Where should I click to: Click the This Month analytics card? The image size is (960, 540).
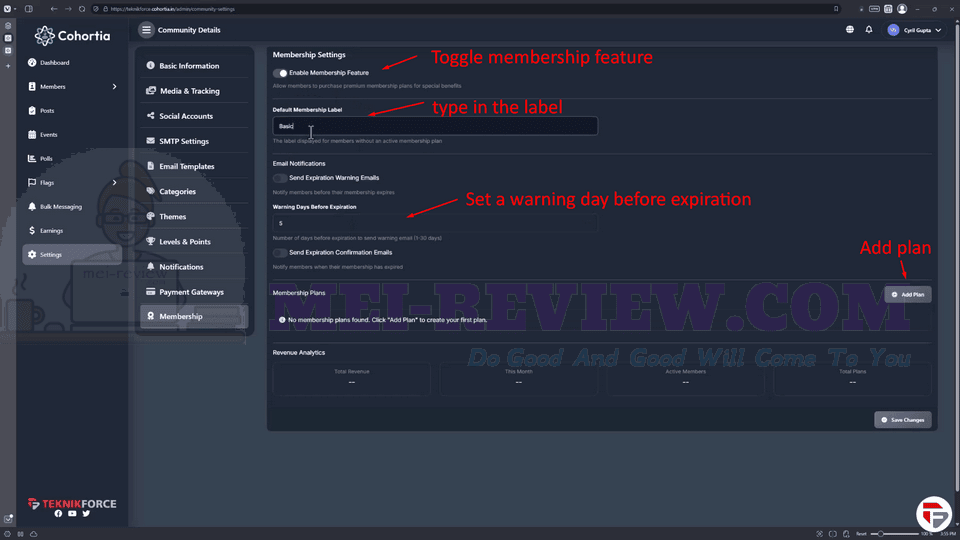pos(519,378)
